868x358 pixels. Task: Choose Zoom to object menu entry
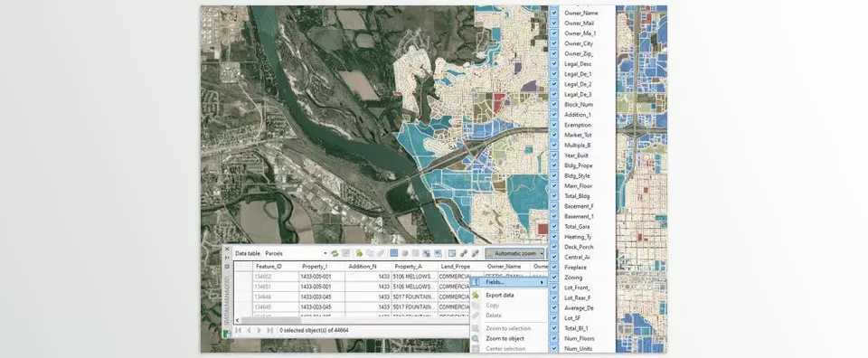(505, 339)
